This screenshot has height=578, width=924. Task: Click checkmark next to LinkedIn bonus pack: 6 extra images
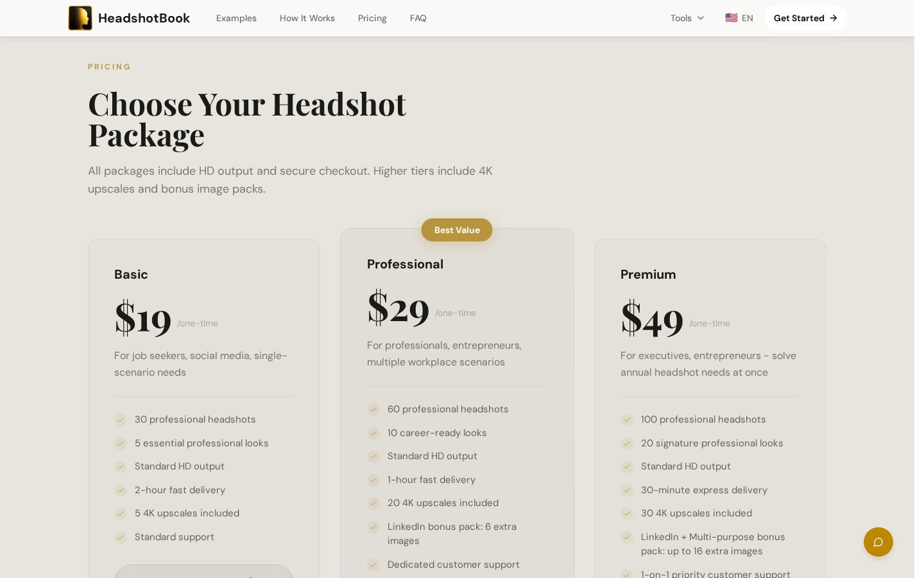pyautogui.click(x=373, y=527)
